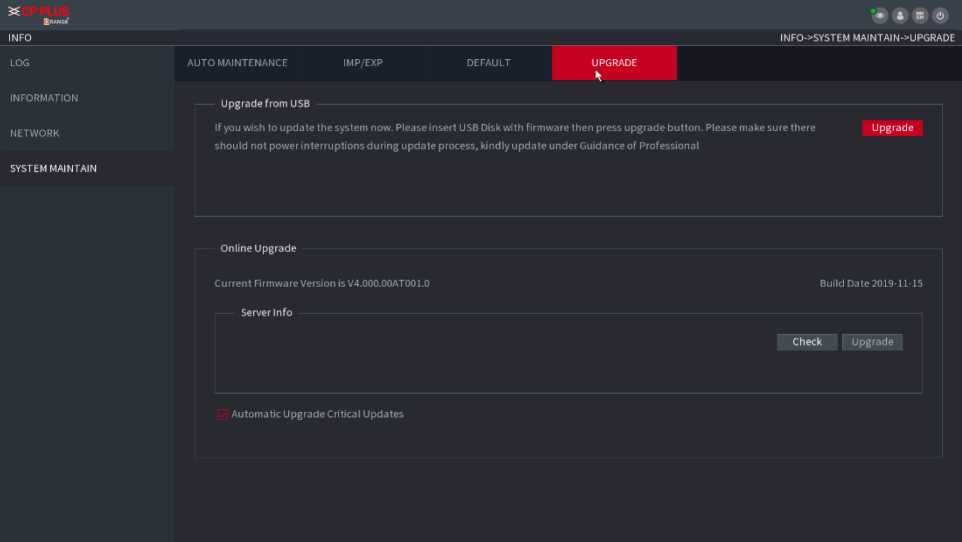Click the power shutdown icon

(939, 15)
